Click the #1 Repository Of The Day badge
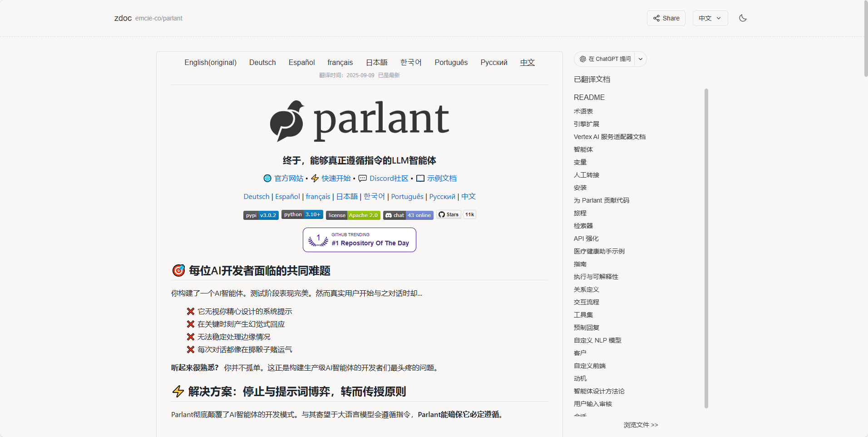This screenshot has height=437, width=868. point(359,240)
